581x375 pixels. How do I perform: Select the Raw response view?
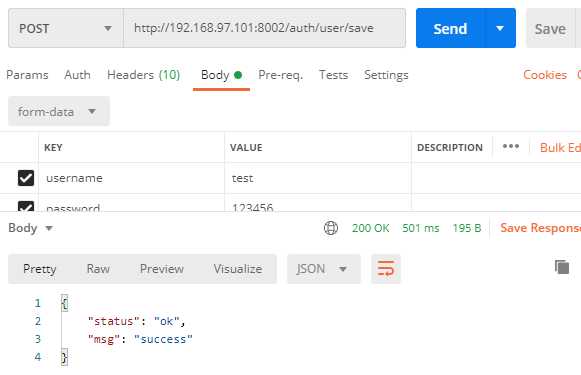[x=98, y=269]
